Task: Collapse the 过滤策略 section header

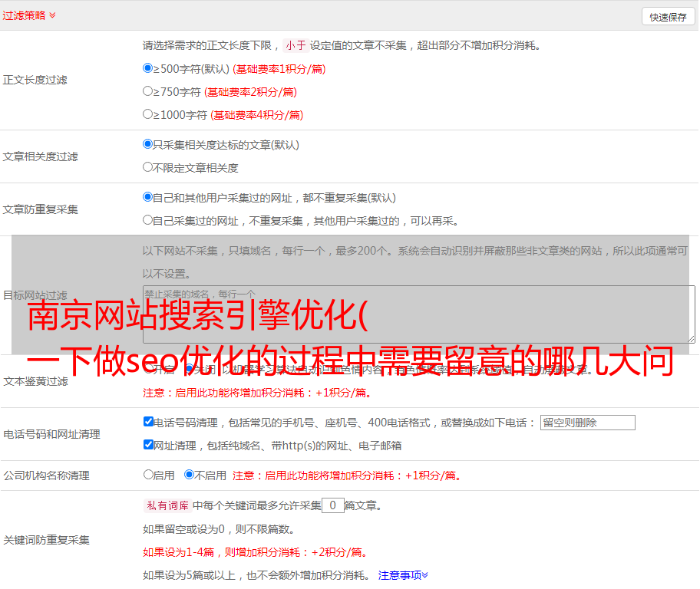Action: pyautogui.click(x=29, y=15)
